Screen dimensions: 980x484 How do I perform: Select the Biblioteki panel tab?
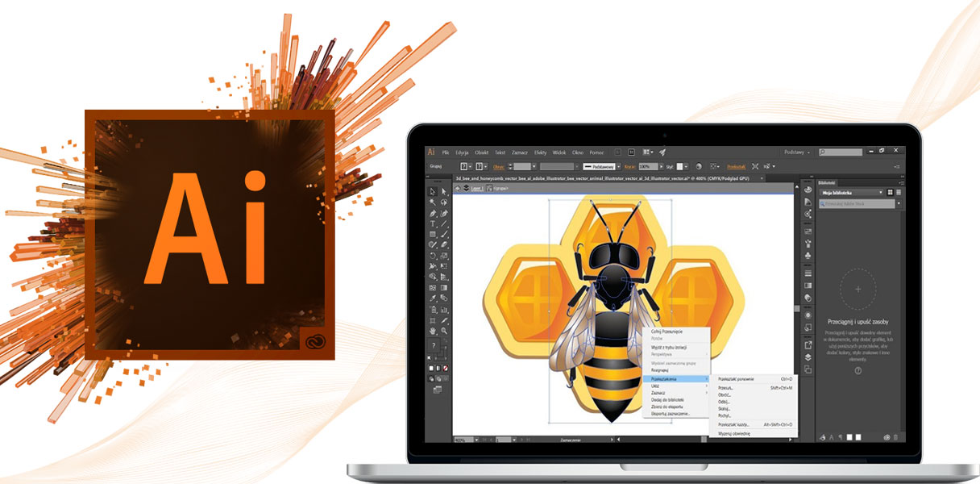[x=826, y=182]
